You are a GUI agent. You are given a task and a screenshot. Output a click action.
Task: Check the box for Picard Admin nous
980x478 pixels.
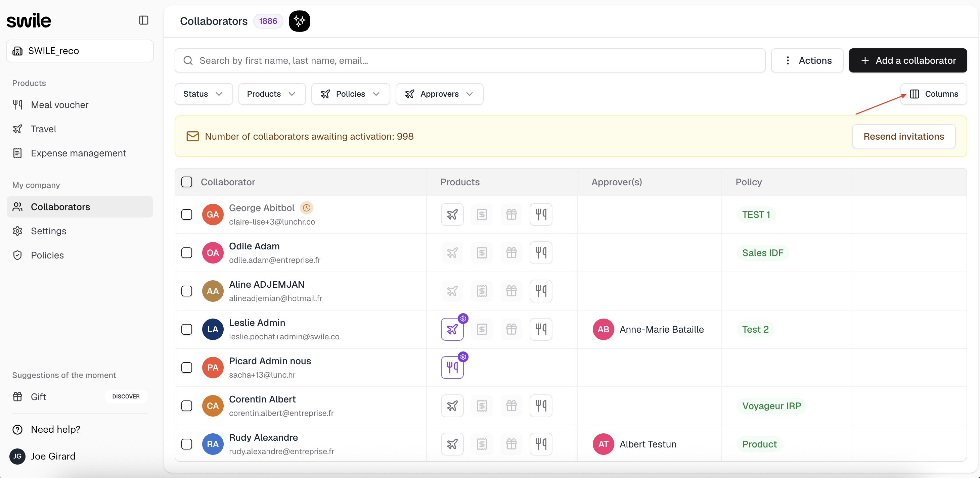(x=186, y=367)
